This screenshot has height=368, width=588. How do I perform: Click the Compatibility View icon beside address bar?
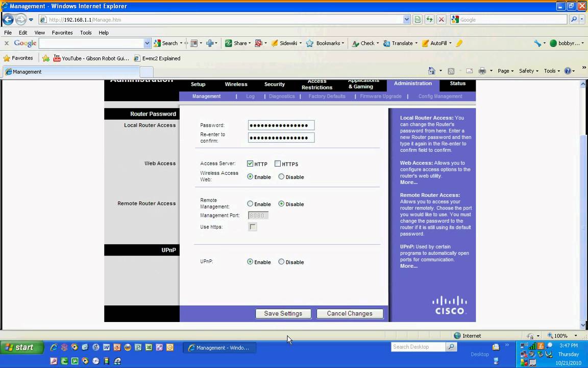click(418, 19)
